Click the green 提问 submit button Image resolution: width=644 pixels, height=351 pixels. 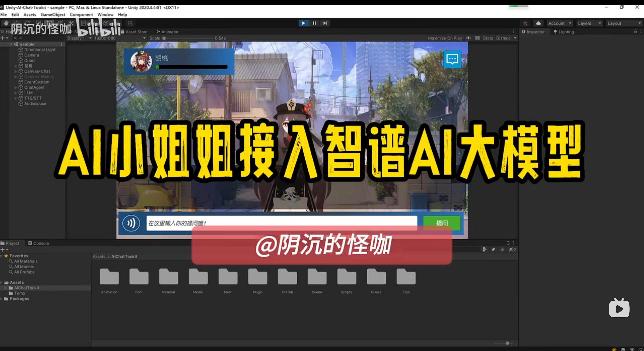pos(442,223)
